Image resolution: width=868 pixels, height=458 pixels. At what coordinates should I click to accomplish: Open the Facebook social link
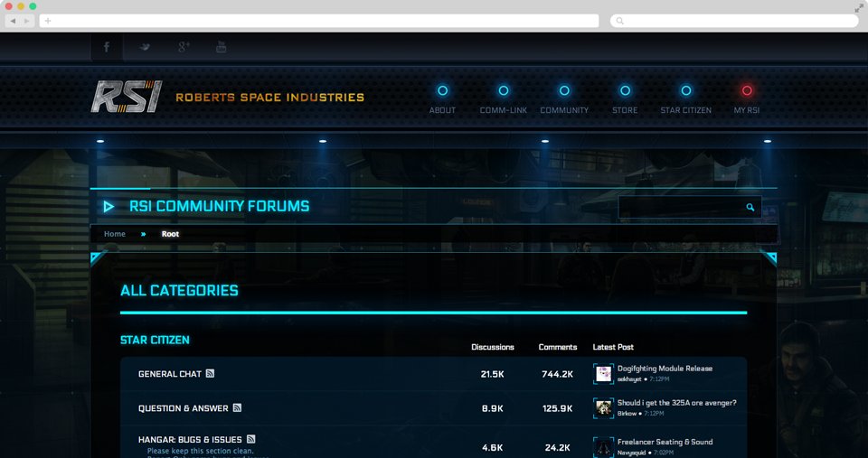point(107,47)
